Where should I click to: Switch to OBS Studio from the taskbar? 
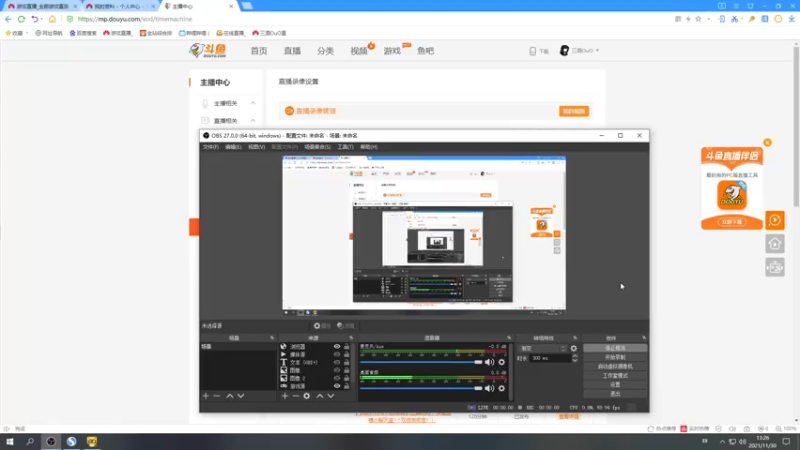(x=51, y=441)
